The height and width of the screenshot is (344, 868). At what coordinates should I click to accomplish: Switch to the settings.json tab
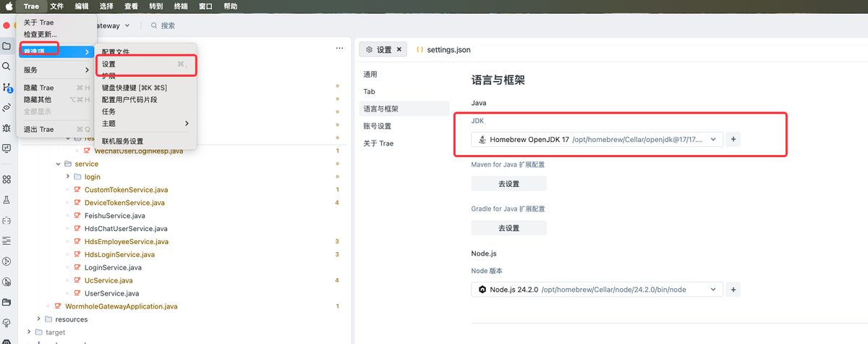point(448,50)
